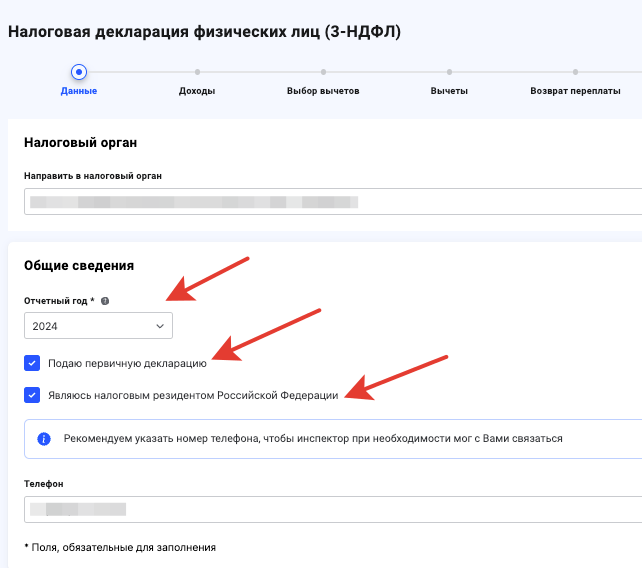The height and width of the screenshot is (568, 642).
Task: Click the Являюсь налоговым резидентом Российской Федерации label text
Action: pos(193,396)
